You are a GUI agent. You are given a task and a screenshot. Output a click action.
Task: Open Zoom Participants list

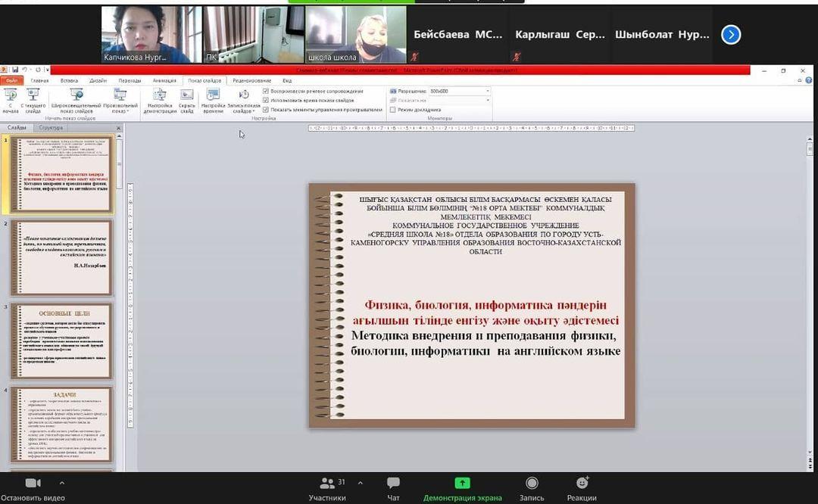327,489
